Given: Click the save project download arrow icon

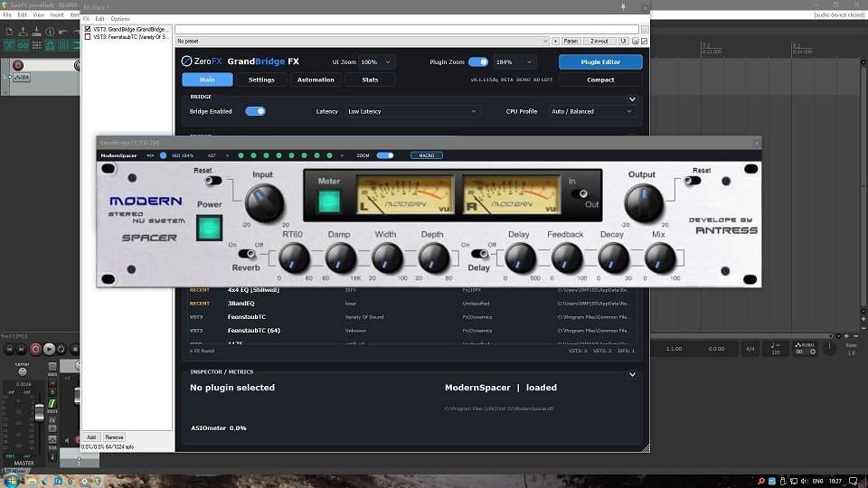Looking at the screenshot, I should (x=36, y=33).
